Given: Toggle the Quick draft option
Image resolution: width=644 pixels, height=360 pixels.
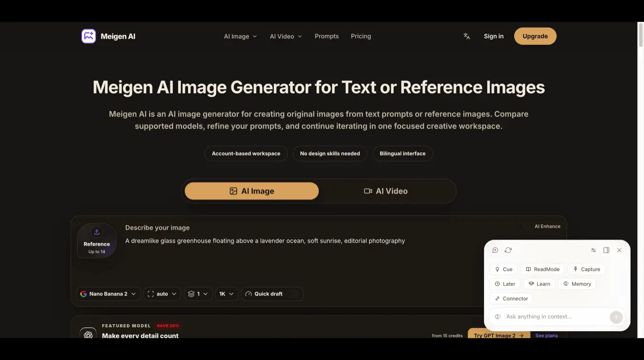Looking at the screenshot, I should tap(272, 294).
